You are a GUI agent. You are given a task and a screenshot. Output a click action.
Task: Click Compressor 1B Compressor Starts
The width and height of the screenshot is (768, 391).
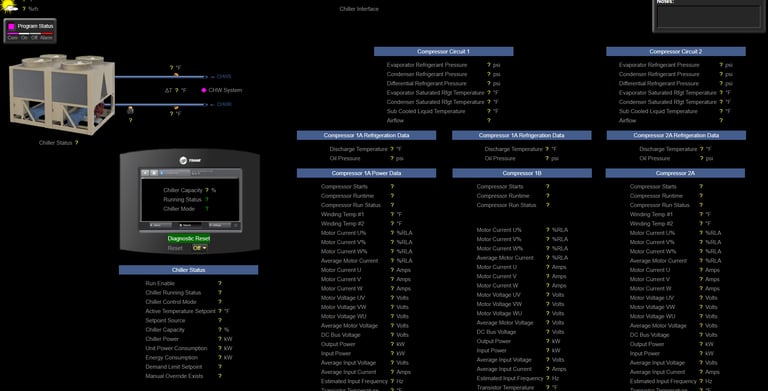point(513,187)
